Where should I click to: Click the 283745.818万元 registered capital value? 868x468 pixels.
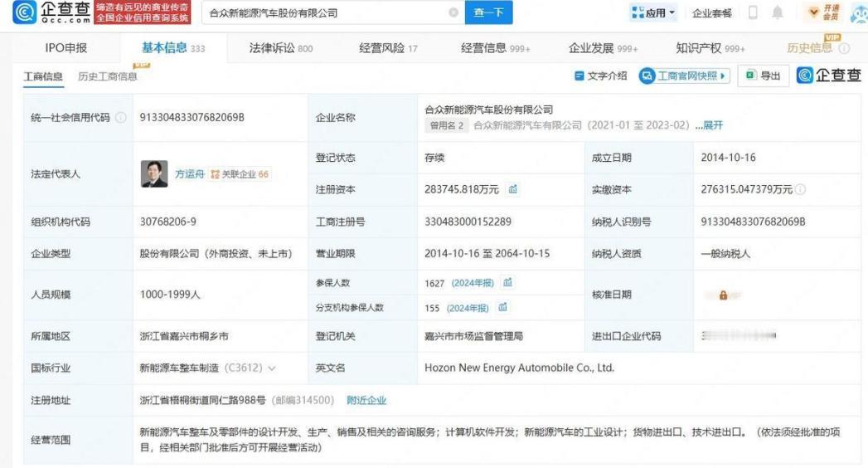(462, 189)
